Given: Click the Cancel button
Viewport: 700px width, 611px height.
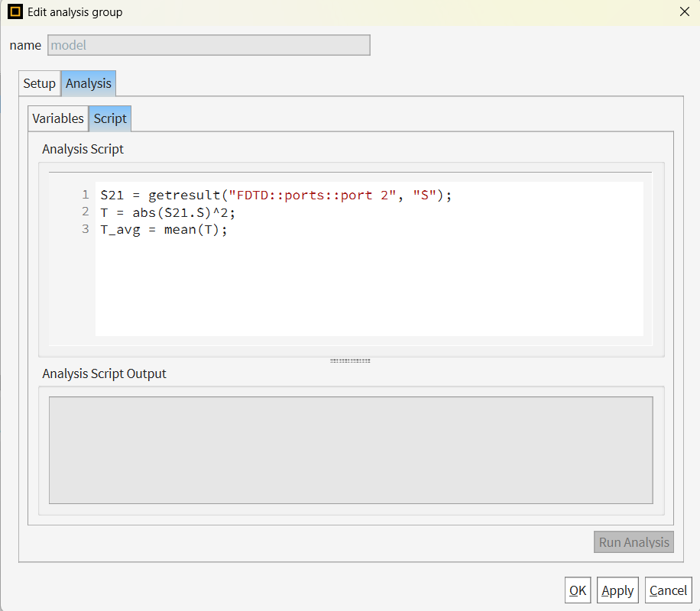Looking at the screenshot, I should point(669,590).
